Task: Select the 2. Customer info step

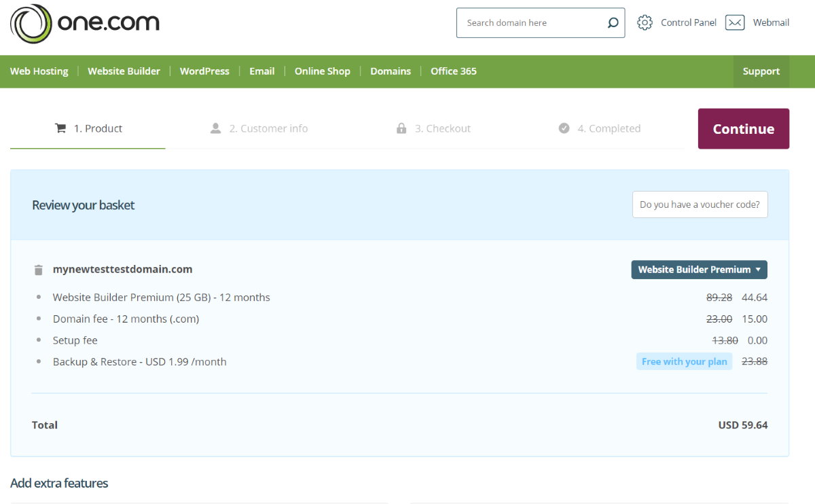Action: tap(259, 128)
